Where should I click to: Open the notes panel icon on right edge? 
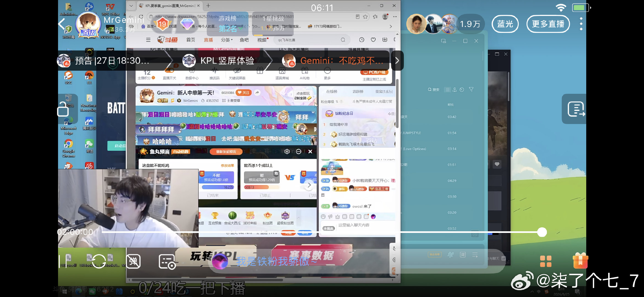point(576,109)
